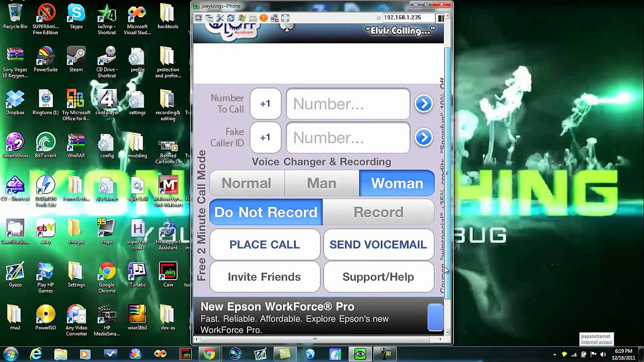Select Recycle Bin desktop icon
The height and width of the screenshot is (362, 644).
(15, 17)
